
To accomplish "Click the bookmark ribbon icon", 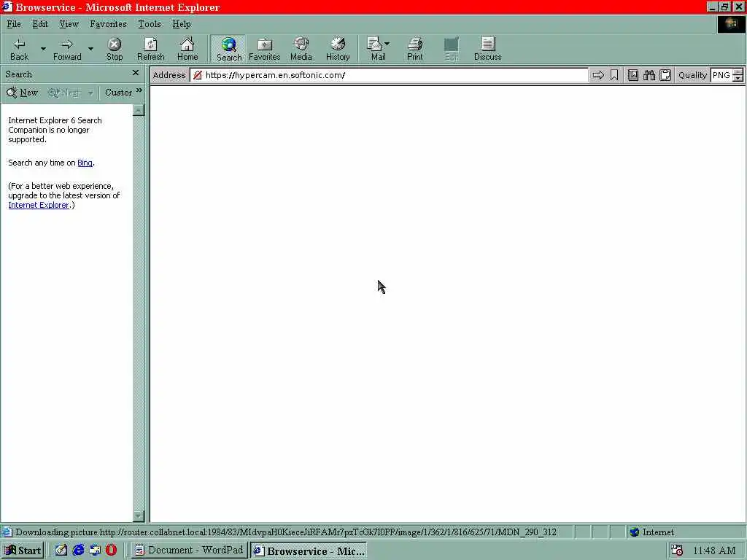I will (x=614, y=75).
